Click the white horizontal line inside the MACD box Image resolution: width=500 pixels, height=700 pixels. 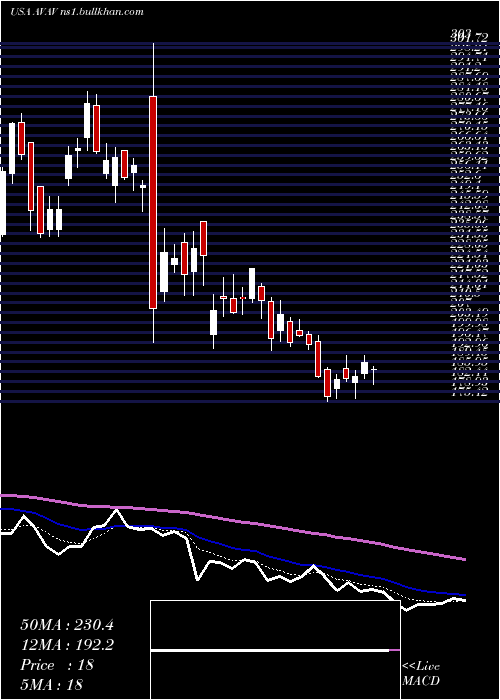pos(270,651)
